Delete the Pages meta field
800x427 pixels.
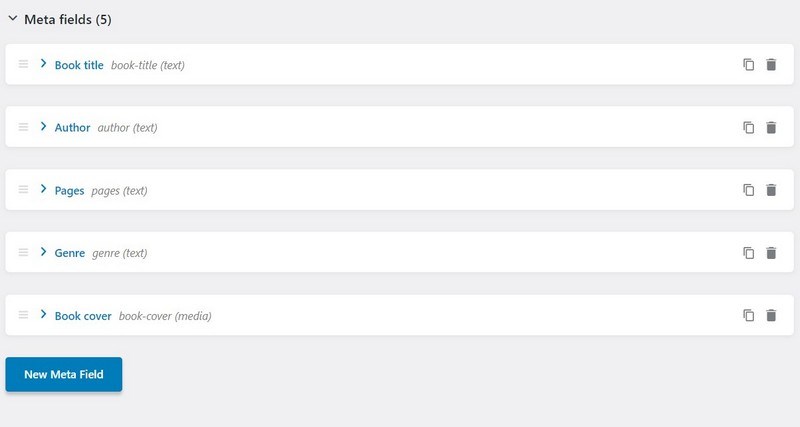click(771, 190)
